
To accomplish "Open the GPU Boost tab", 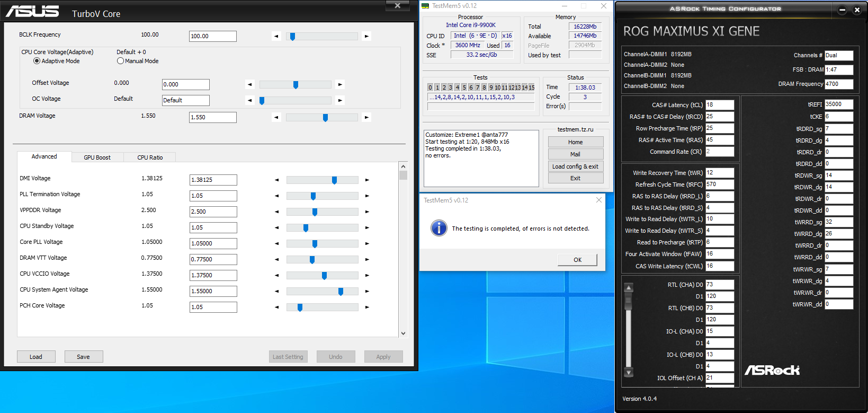I will click(97, 157).
